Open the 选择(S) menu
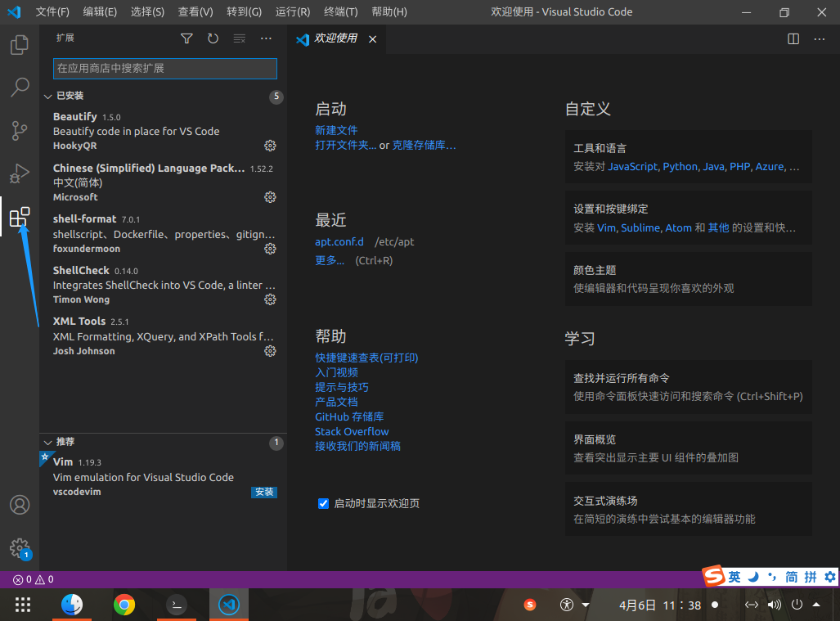The height and width of the screenshot is (621, 840). pos(148,11)
